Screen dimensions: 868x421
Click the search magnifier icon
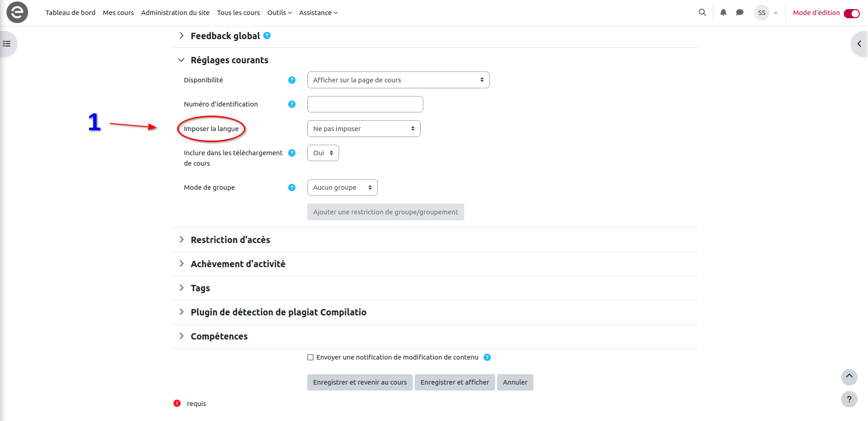(702, 13)
